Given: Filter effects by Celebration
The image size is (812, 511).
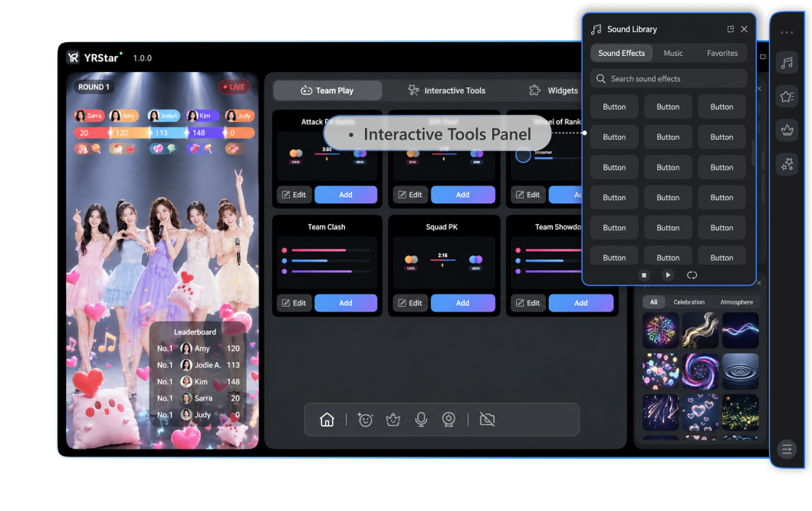Looking at the screenshot, I should (x=689, y=302).
